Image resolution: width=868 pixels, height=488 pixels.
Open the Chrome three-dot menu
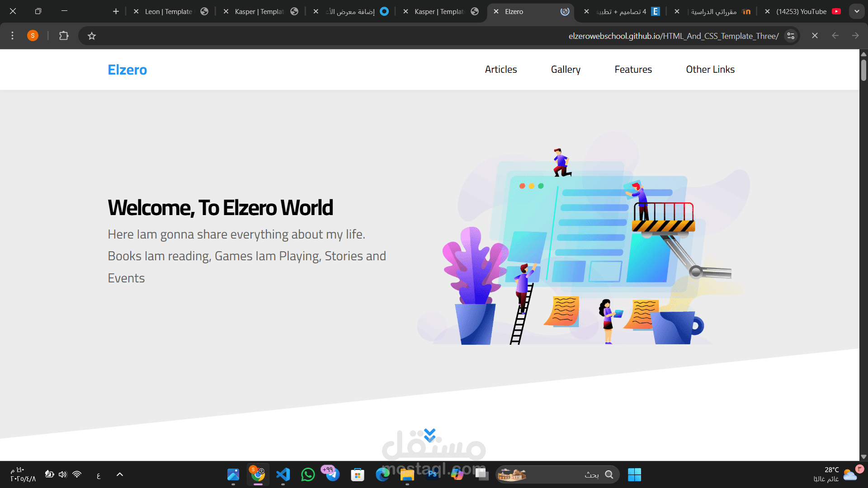coord(13,36)
